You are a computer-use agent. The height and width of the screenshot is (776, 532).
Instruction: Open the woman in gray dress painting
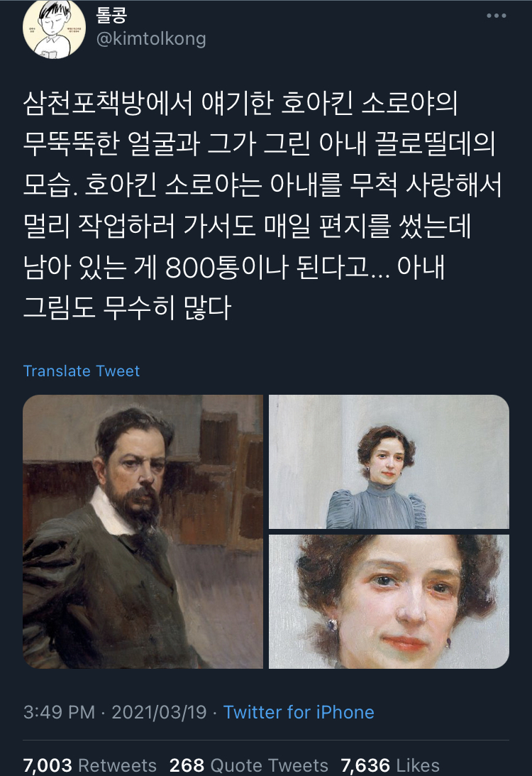pos(389,461)
